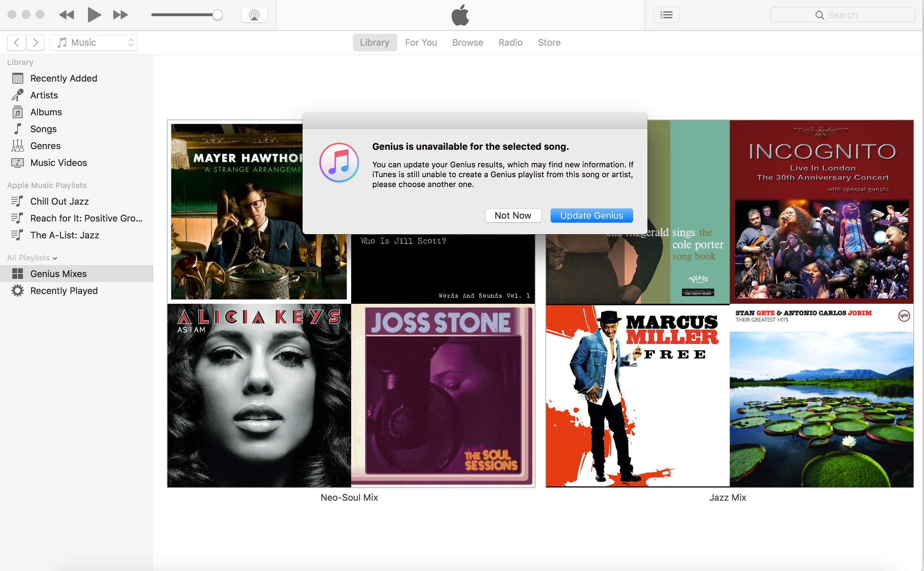924x571 pixels.
Task: Open the Marcus Miller Free cover
Action: (x=638, y=396)
